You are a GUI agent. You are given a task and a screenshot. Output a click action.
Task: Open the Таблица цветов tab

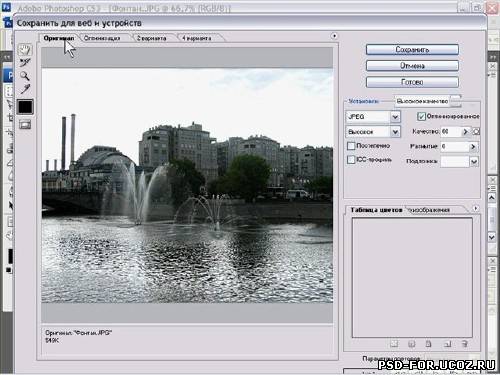click(x=376, y=210)
